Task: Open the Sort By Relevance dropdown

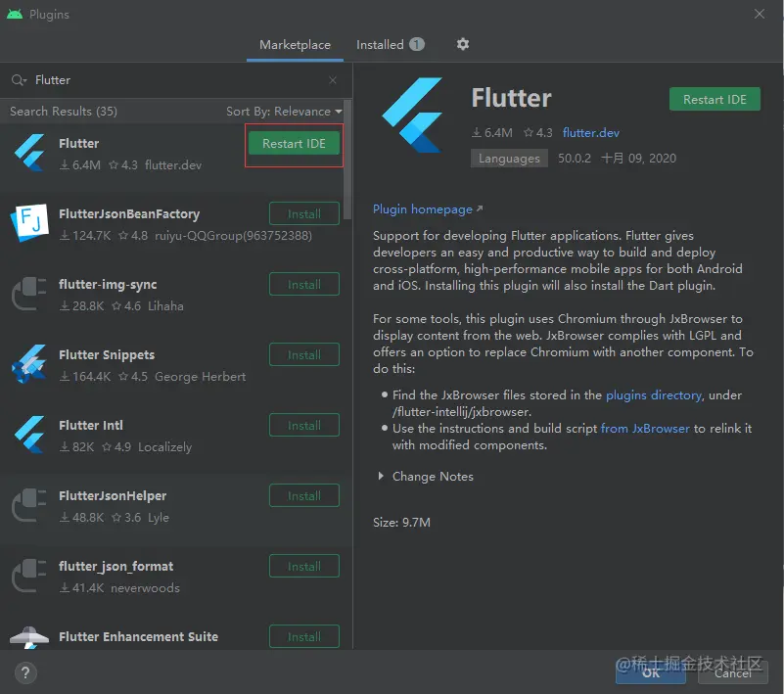Action: click(284, 111)
